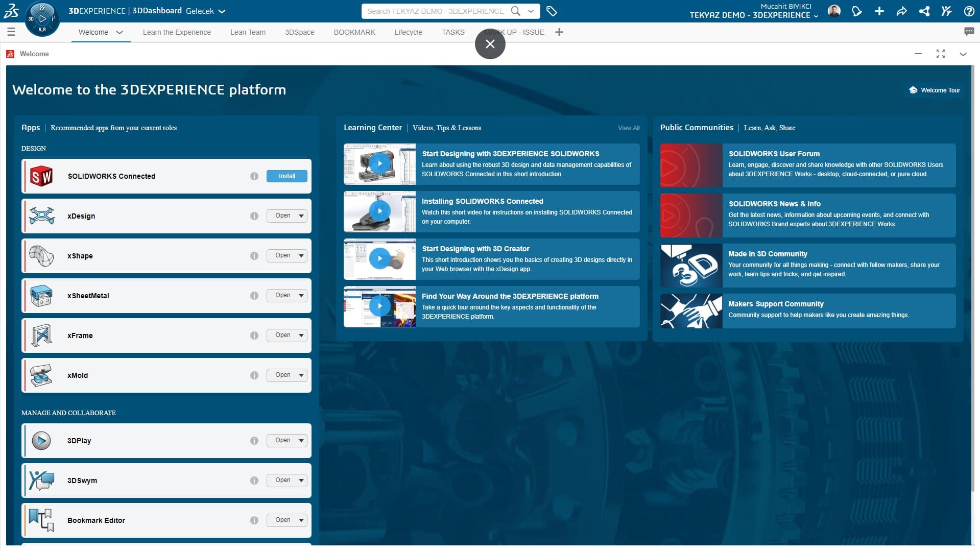980x551 pixels.
Task: Click the search magnifier icon
Action: tap(516, 11)
